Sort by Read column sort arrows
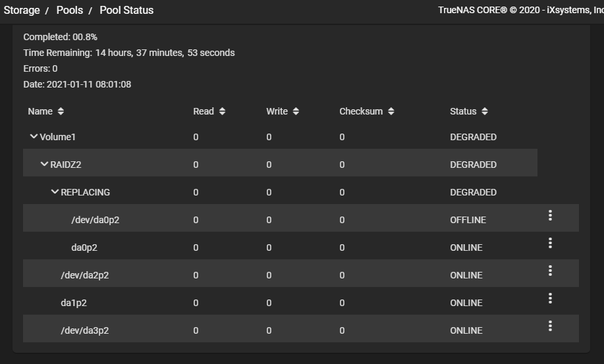This screenshot has width=604, height=364. pyautogui.click(x=222, y=111)
